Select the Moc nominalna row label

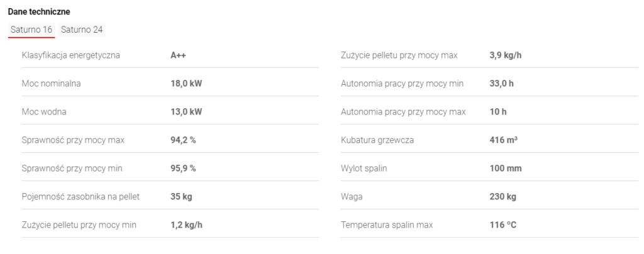click(x=51, y=84)
